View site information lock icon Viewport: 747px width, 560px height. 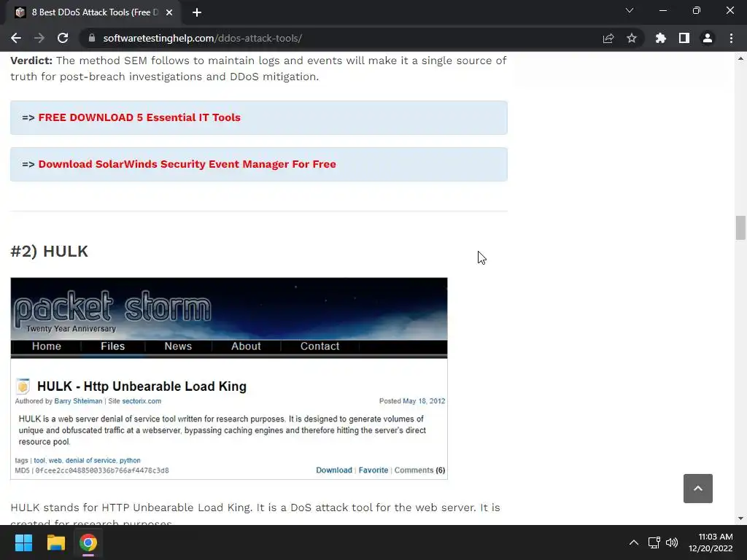pos(92,38)
